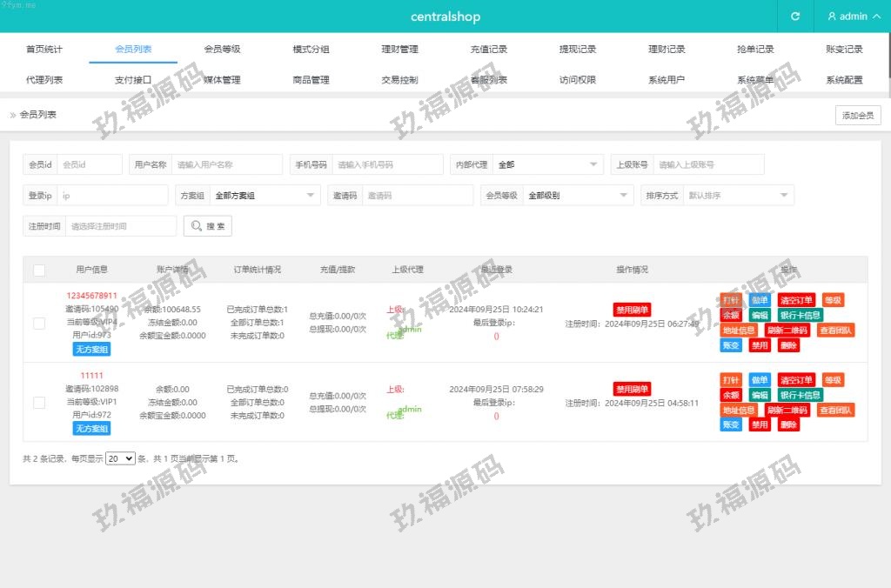891x588 pixels.
Task: Click the 手机号码 input field
Action: [385, 164]
